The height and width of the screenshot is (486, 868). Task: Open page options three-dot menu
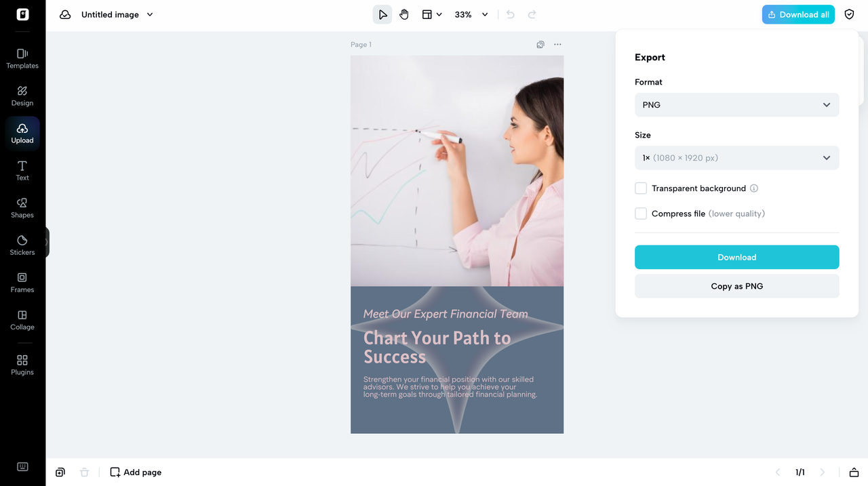[557, 45]
